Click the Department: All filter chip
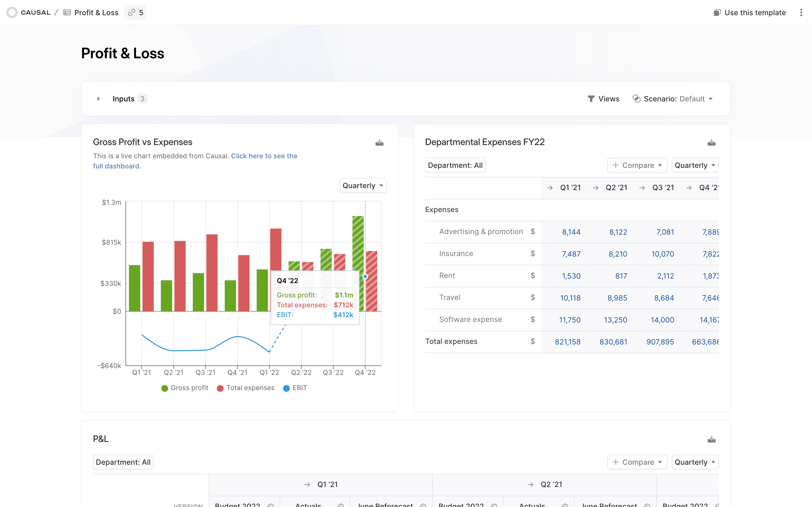Screen dimensions: 812x507 455,165
